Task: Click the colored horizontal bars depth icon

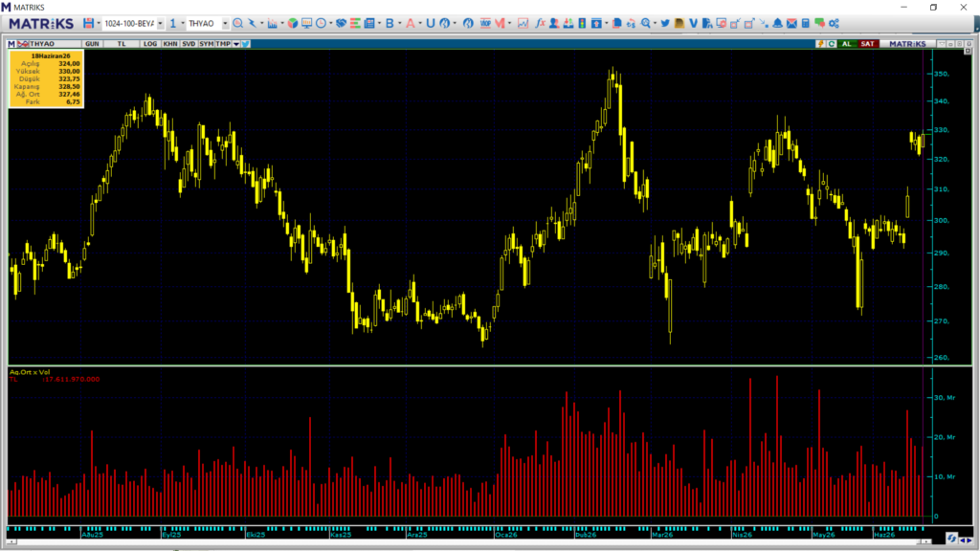Action: [x=355, y=23]
